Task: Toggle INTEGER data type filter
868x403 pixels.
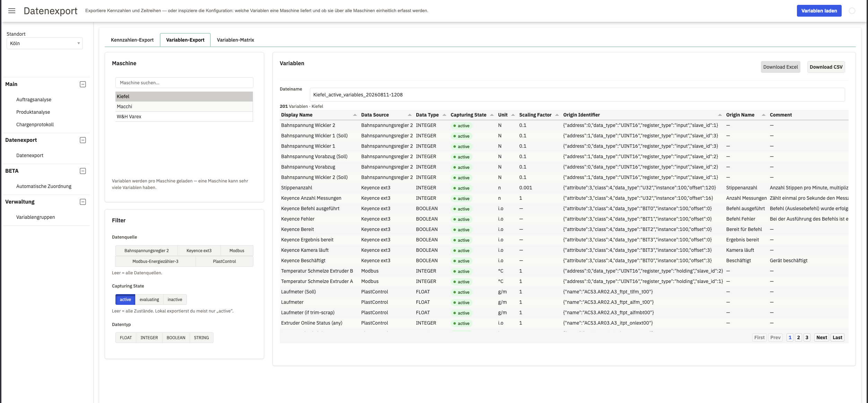Action: (x=149, y=338)
